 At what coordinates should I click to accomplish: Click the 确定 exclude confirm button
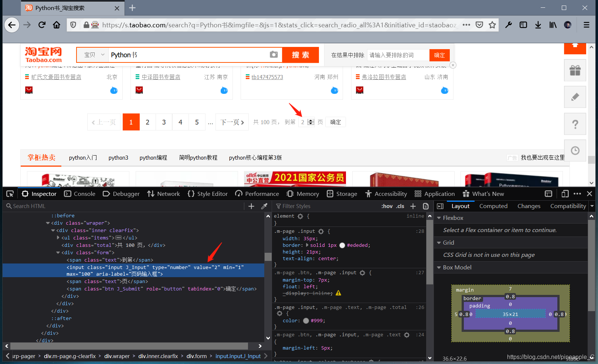[439, 55]
